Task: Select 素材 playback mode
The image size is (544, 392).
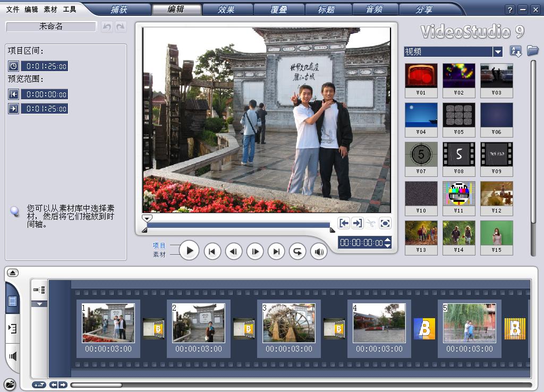Action: [159, 254]
